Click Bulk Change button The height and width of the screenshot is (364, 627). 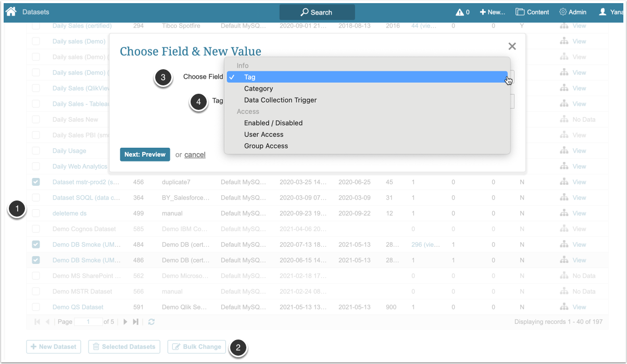click(197, 347)
